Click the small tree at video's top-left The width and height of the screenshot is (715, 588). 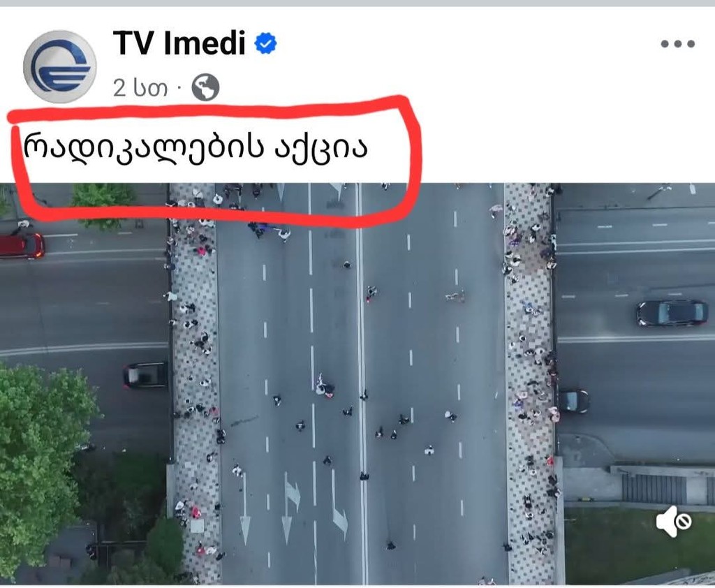pos(103,203)
